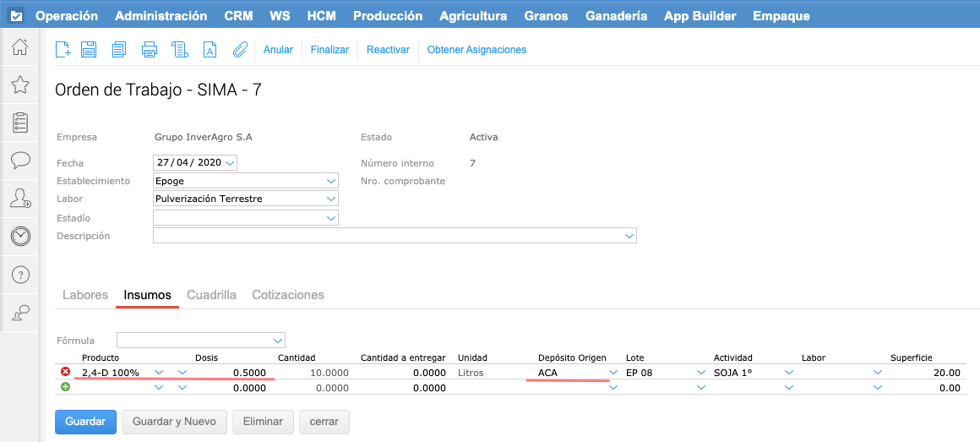Open favorites star icon in sidebar
The width and height of the screenshot is (980, 442).
pyautogui.click(x=20, y=85)
